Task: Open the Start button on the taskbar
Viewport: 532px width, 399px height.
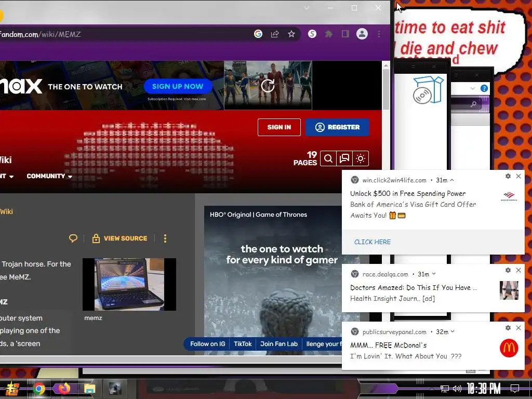Action: pyautogui.click(x=12, y=389)
